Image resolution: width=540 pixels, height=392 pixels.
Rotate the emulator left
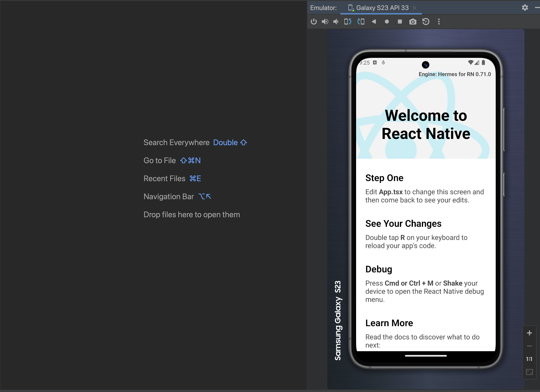[348, 22]
